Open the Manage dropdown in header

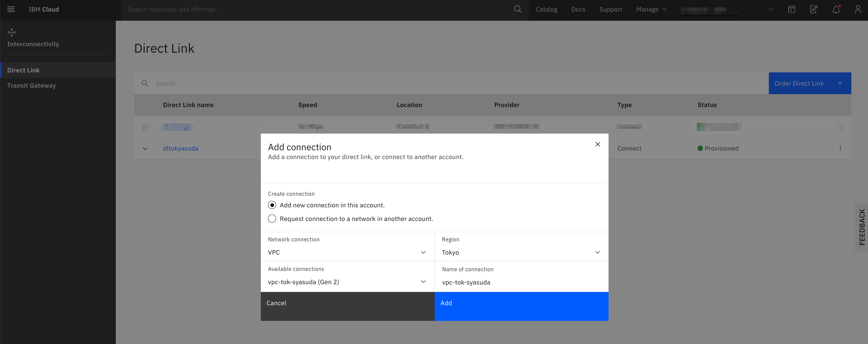651,10
